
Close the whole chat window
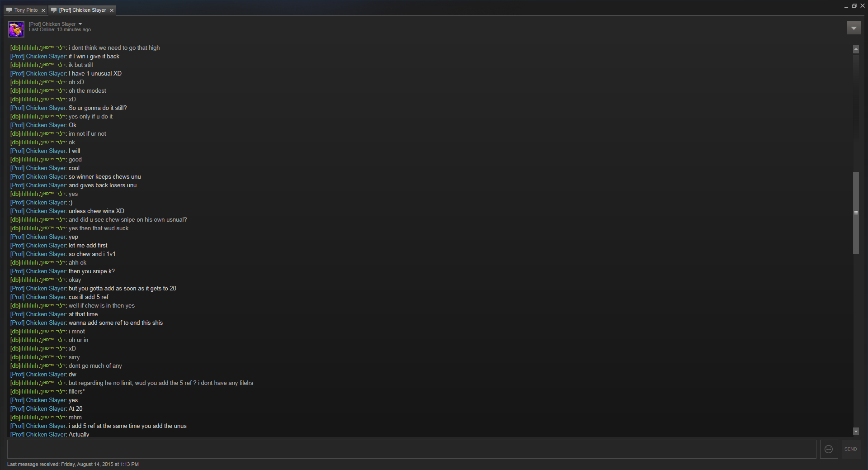click(x=862, y=6)
